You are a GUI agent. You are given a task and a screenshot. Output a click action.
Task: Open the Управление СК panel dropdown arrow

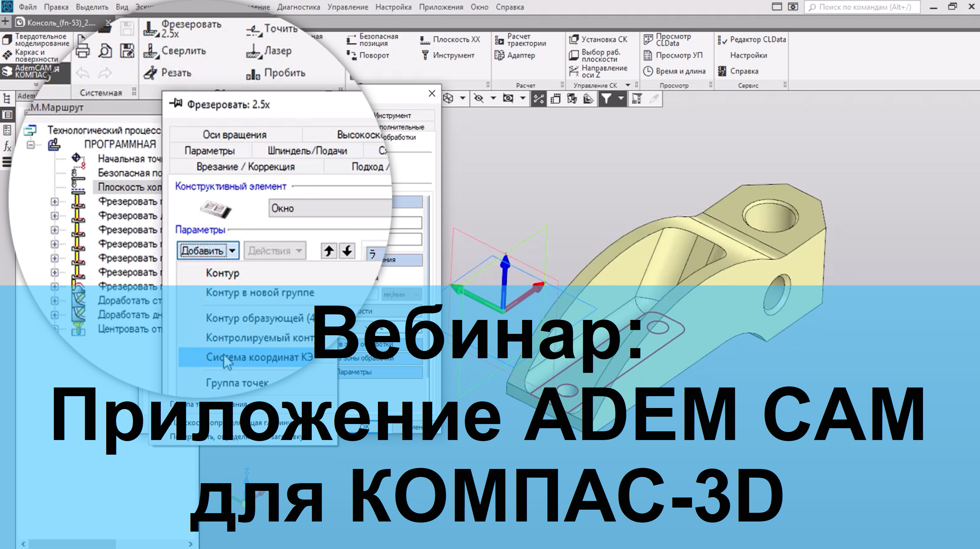628,85
